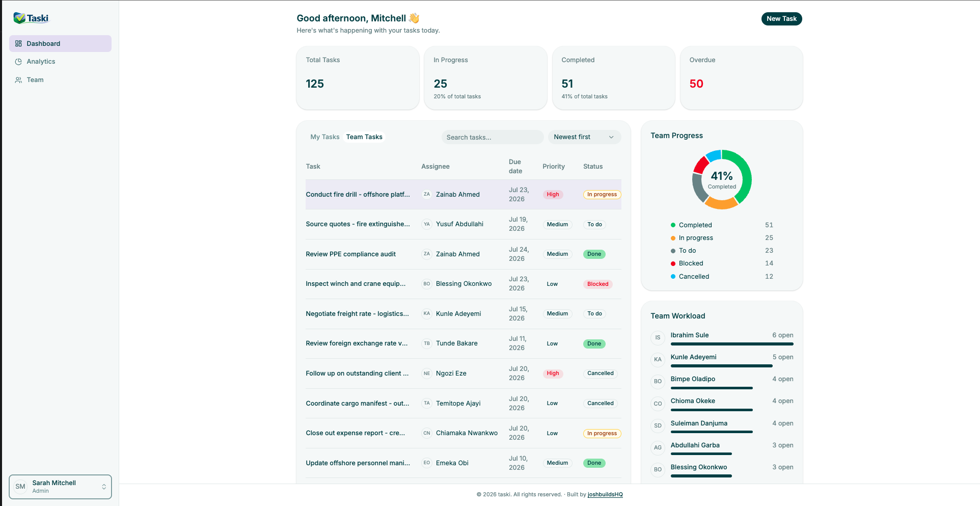Image resolution: width=980 pixels, height=506 pixels.
Task: Click the Blocked status badge
Action: tap(597, 284)
